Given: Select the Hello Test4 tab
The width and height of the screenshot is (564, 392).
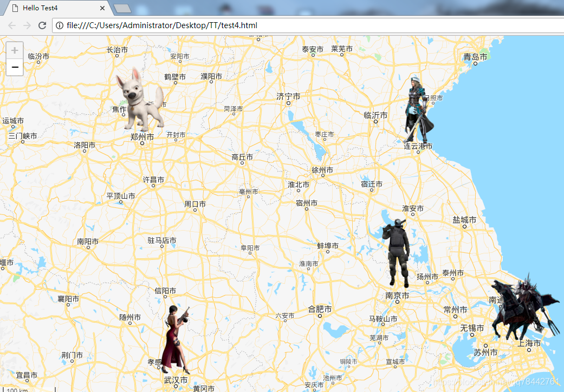Looking at the screenshot, I should tap(57, 8).
